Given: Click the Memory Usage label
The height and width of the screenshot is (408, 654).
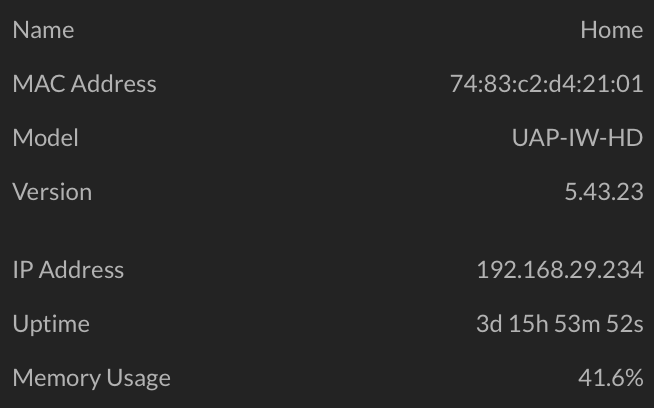Looking at the screenshot, I should [92, 378].
